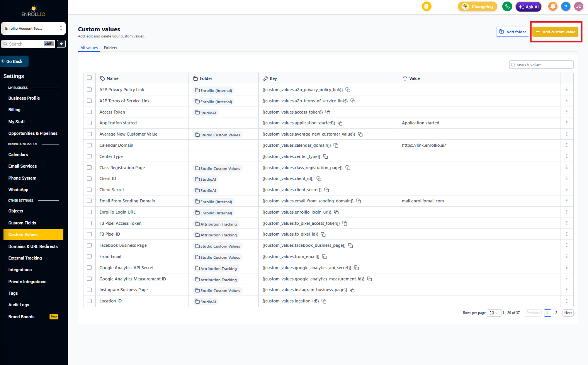Launch the Ask AI button
588x365 pixels.
coord(529,7)
